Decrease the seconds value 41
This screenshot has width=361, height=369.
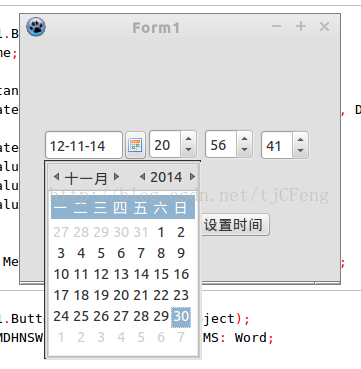click(300, 151)
